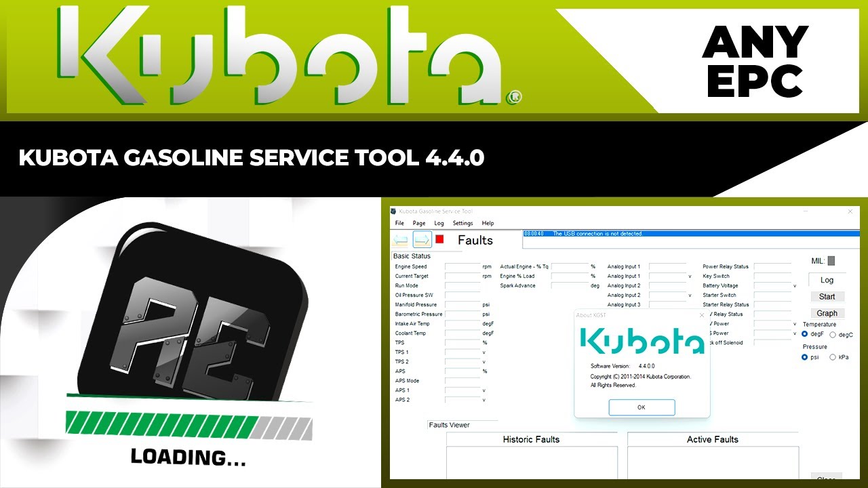Click the Engine % Load value field
Viewport: 868px width, 488px height.
pyautogui.click(x=570, y=277)
